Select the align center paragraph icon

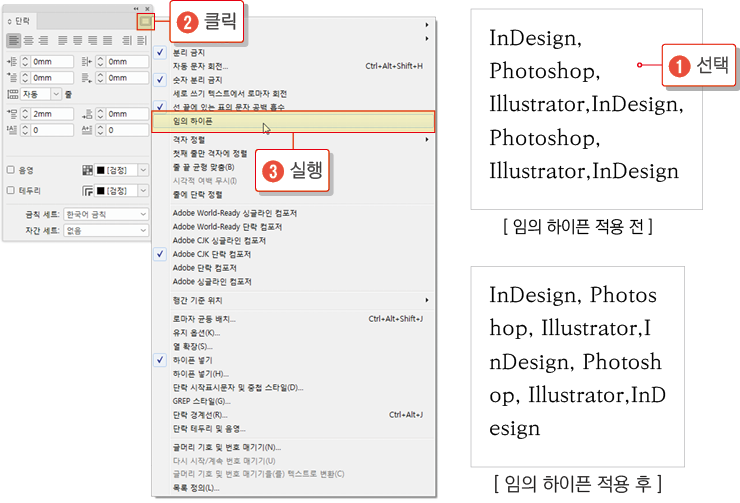pyautogui.click(x=29, y=41)
